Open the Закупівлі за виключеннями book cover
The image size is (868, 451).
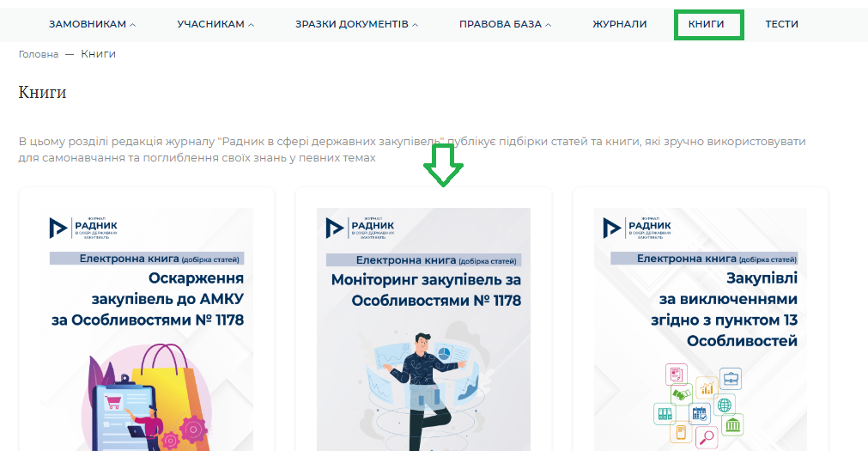tap(701, 330)
